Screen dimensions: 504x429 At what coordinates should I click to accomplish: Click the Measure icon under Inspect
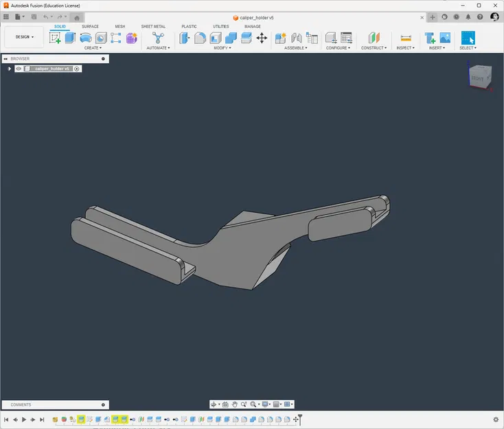[406, 38]
